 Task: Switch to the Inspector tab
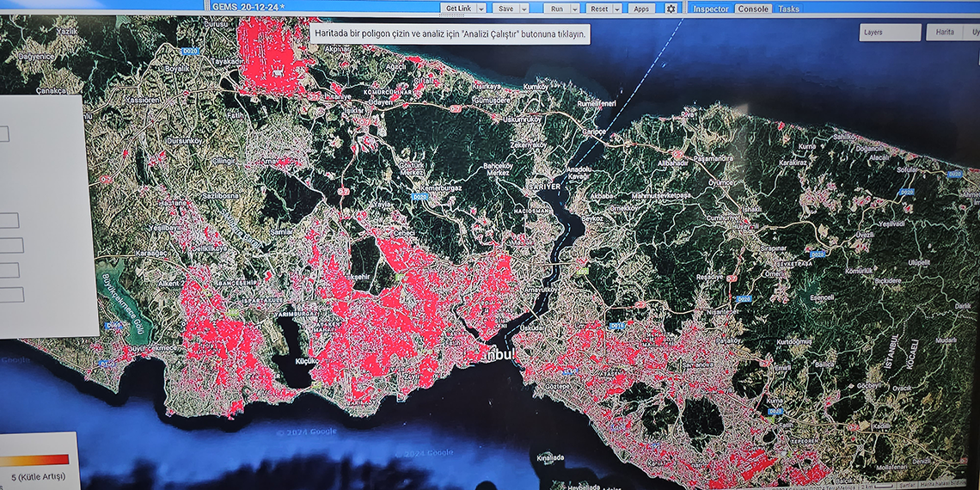pos(711,9)
